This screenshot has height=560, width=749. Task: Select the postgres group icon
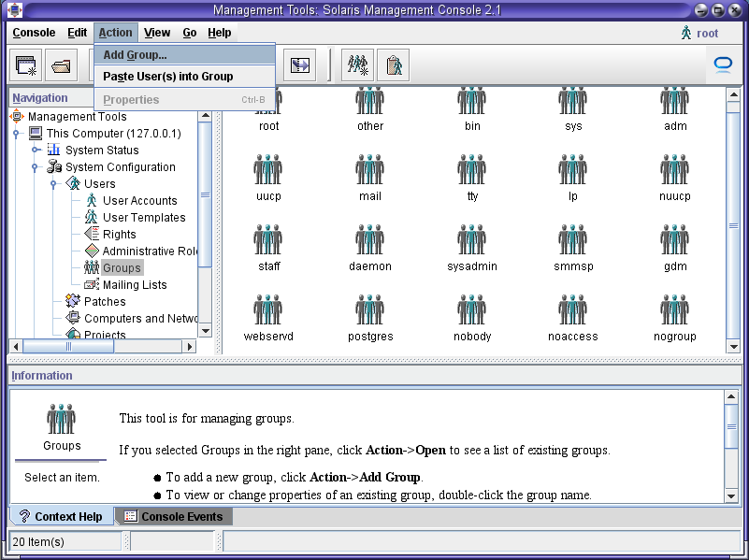pyautogui.click(x=369, y=309)
